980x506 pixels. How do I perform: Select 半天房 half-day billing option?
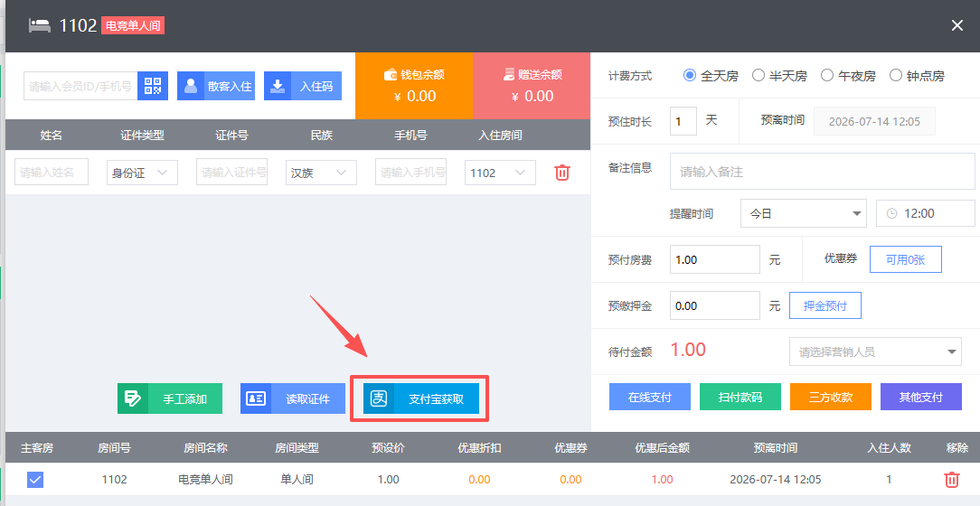pyautogui.click(x=779, y=76)
